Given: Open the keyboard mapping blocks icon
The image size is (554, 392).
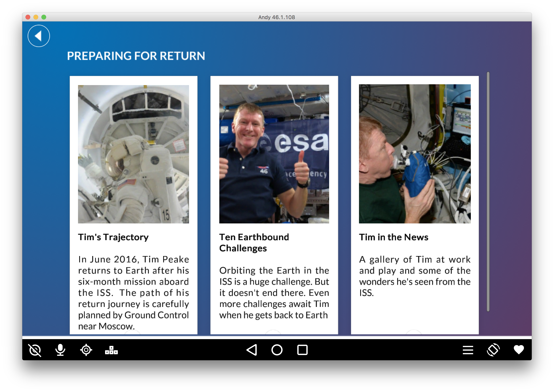Looking at the screenshot, I should [x=111, y=350].
